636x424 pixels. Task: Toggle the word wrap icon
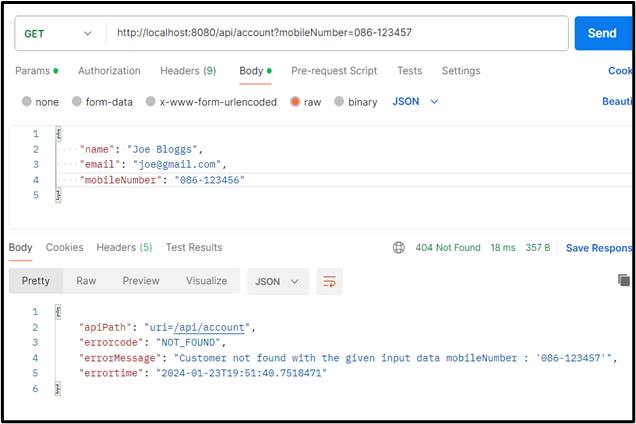[x=328, y=282]
